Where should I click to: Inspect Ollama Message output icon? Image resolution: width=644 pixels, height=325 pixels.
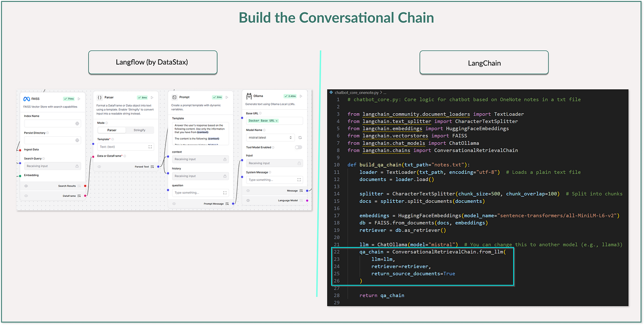[x=301, y=191]
